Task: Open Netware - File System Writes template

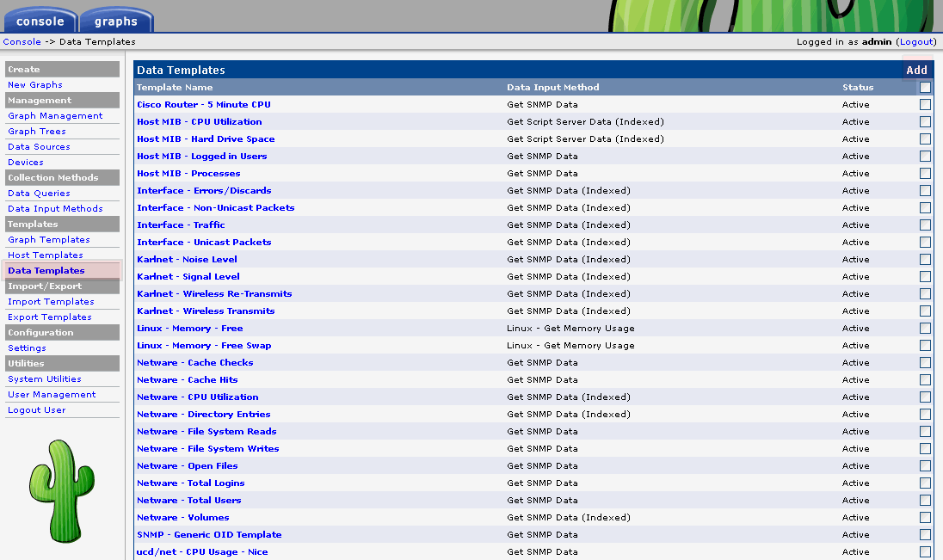Action: (208, 449)
